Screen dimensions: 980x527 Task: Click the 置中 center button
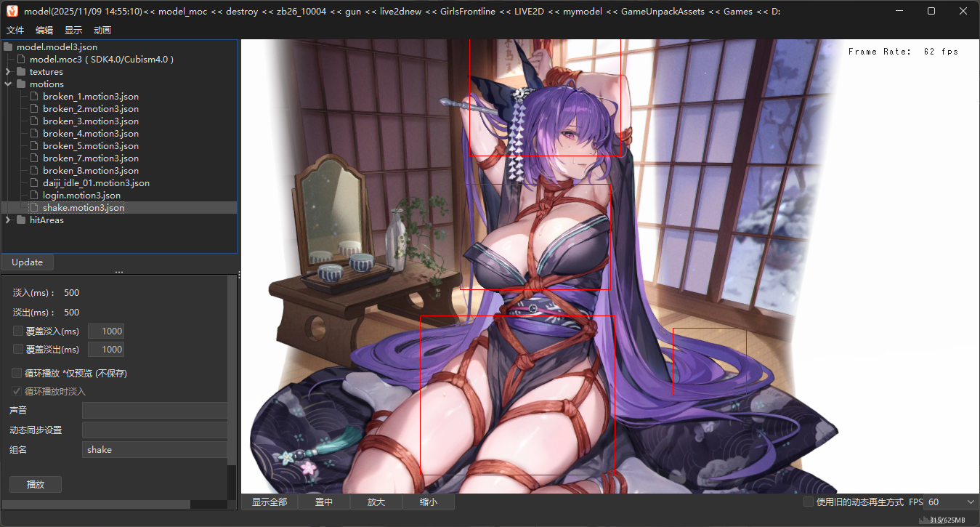point(324,502)
